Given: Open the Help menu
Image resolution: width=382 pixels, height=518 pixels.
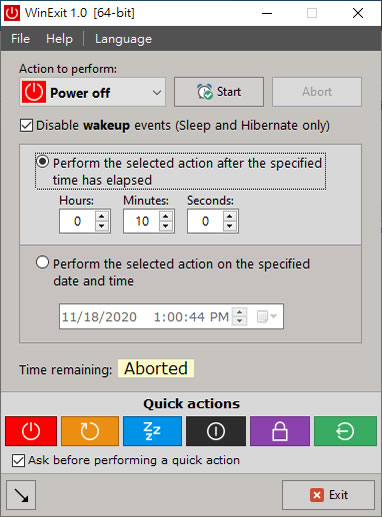Looking at the screenshot, I should [x=59, y=39].
